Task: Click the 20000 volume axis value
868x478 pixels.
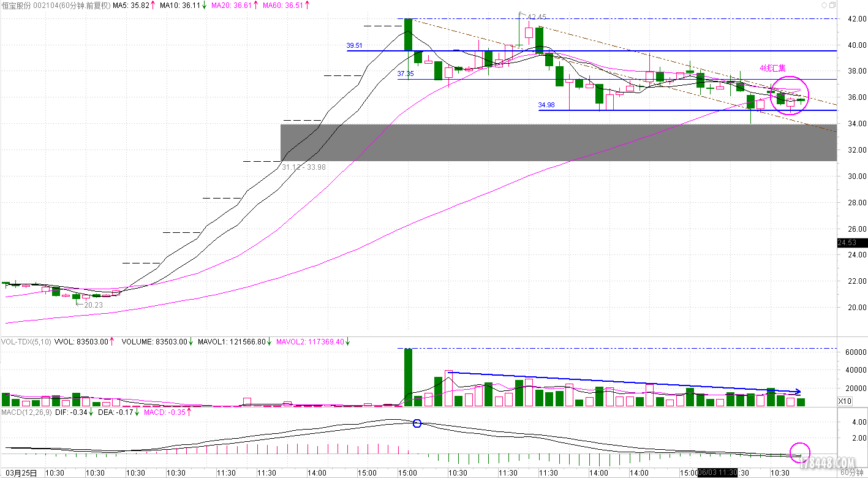Action: (x=855, y=388)
